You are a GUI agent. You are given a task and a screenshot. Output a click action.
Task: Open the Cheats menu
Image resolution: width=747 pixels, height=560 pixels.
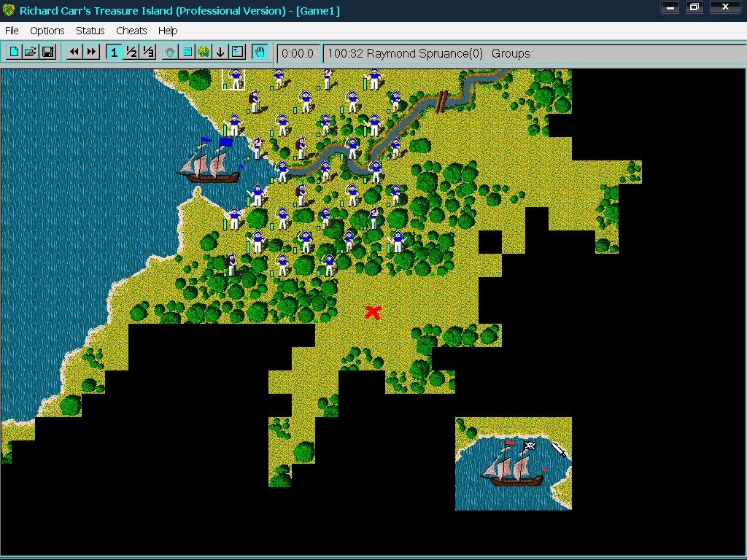[131, 31]
